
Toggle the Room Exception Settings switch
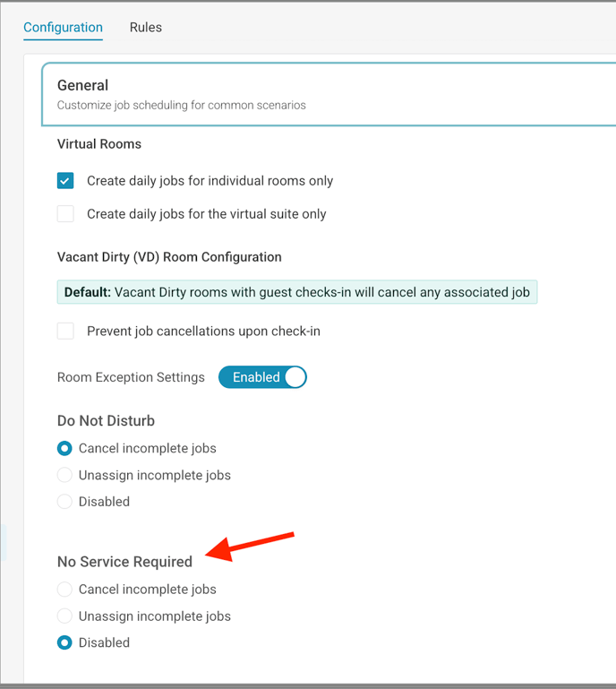262,377
